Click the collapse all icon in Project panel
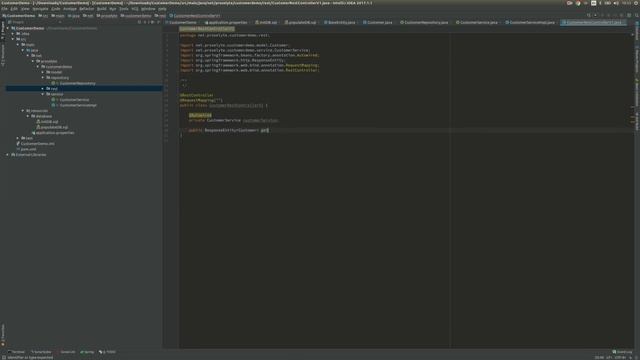Screen dimensions: 640x360 coord(145,22)
